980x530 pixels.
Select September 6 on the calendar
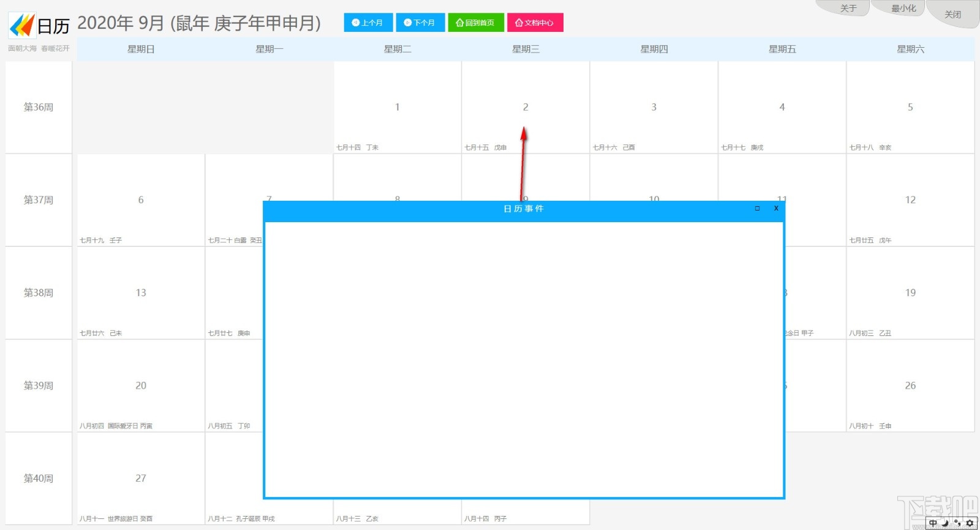[141, 200]
